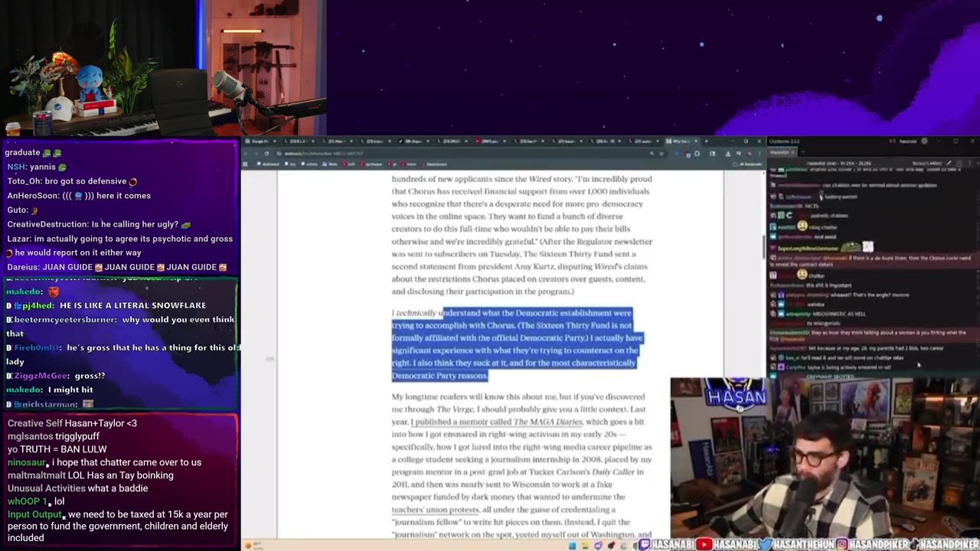Click the 'SuperLongYellowUsername' chatter name
Image resolution: width=980 pixels, height=551 pixels.
pos(808,247)
